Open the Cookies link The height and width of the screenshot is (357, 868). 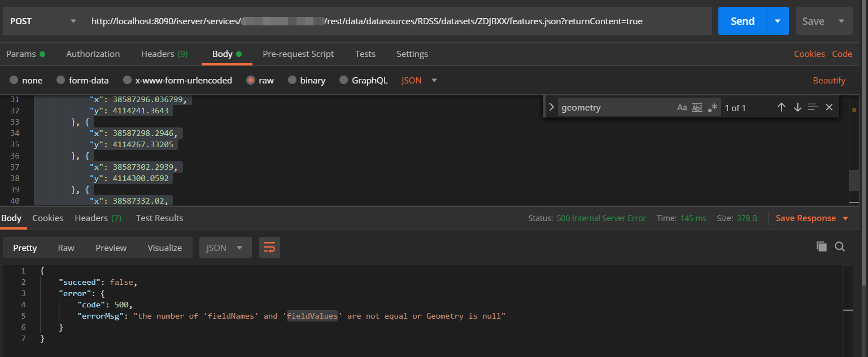pyautogui.click(x=809, y=54)
